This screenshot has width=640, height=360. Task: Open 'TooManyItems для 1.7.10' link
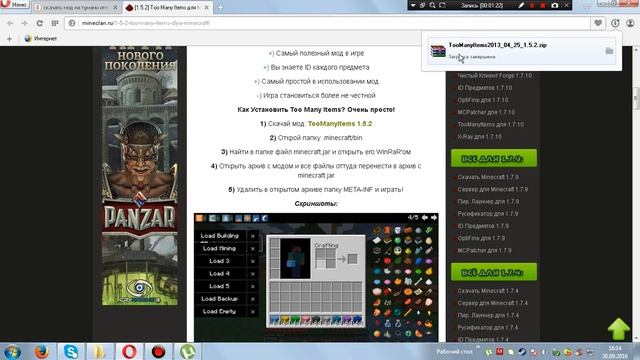490,124
